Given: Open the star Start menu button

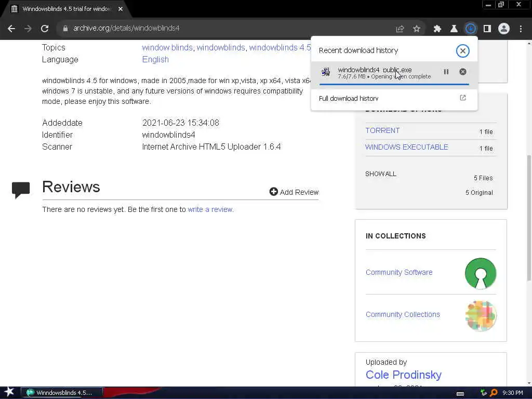Looking at the screenshot, I should pos(9,392).
